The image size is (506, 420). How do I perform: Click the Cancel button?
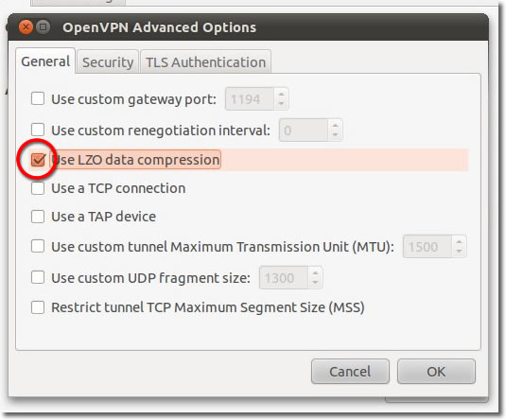pos(350,371)
